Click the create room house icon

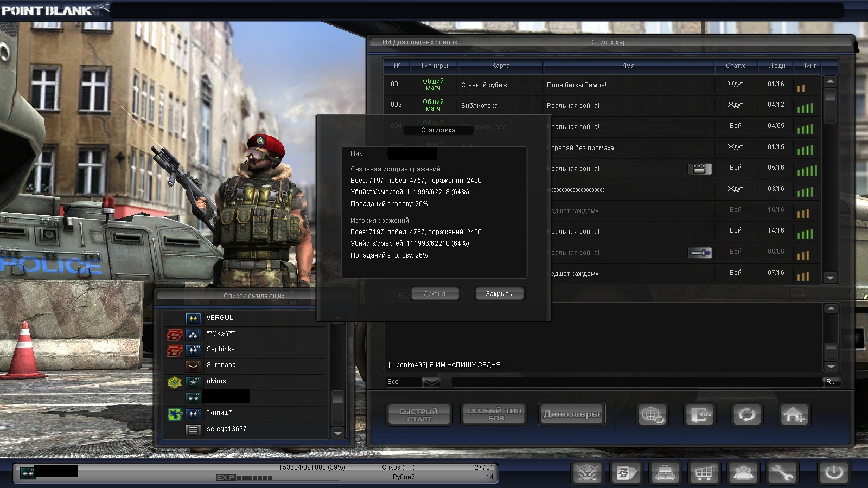pyautogui.click(x=794, y=415)
